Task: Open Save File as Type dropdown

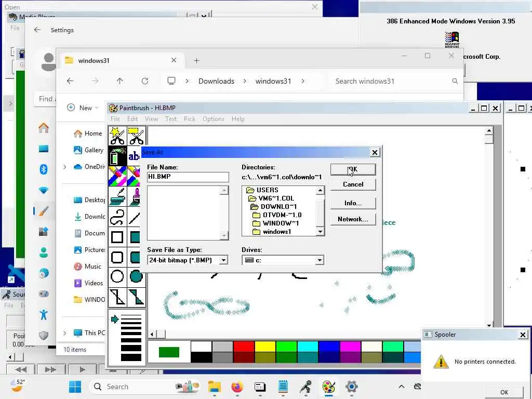Action: coord(223,260)
